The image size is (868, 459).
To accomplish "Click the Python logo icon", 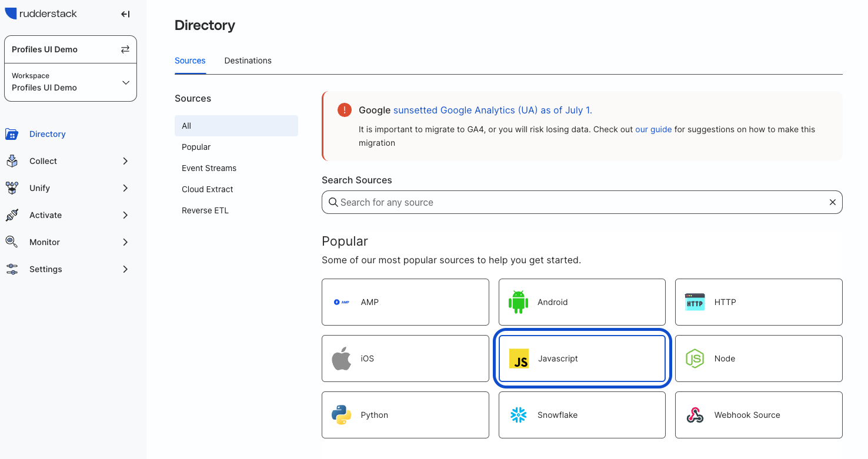I will click(342, 415).
